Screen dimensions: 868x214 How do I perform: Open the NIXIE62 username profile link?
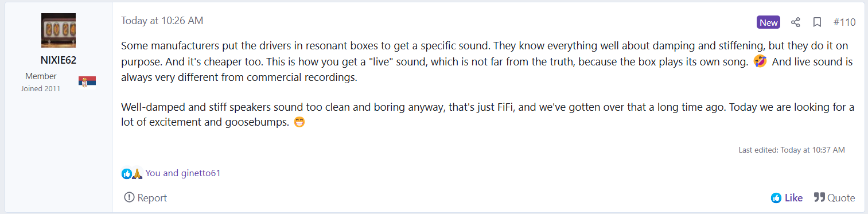click(59, 60)
